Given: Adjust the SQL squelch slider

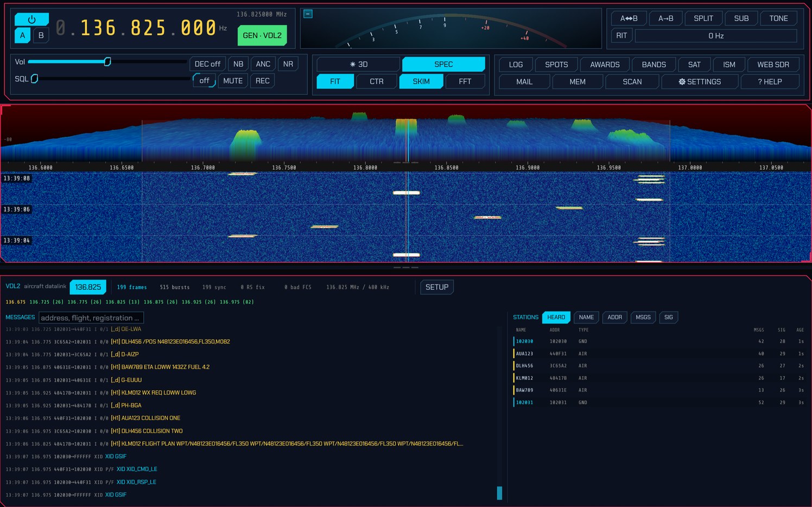Looking at the screenshot, I should (113, 79).
